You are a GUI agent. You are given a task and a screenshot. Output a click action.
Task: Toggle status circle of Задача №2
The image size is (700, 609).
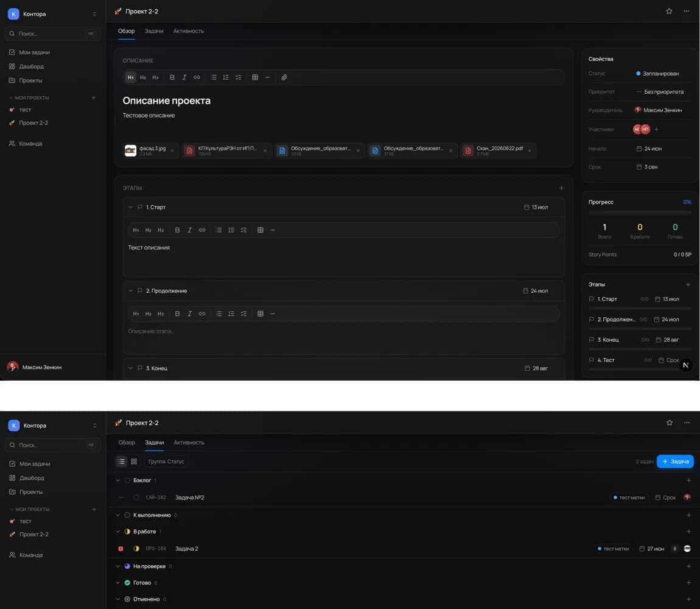click(136, 498)
